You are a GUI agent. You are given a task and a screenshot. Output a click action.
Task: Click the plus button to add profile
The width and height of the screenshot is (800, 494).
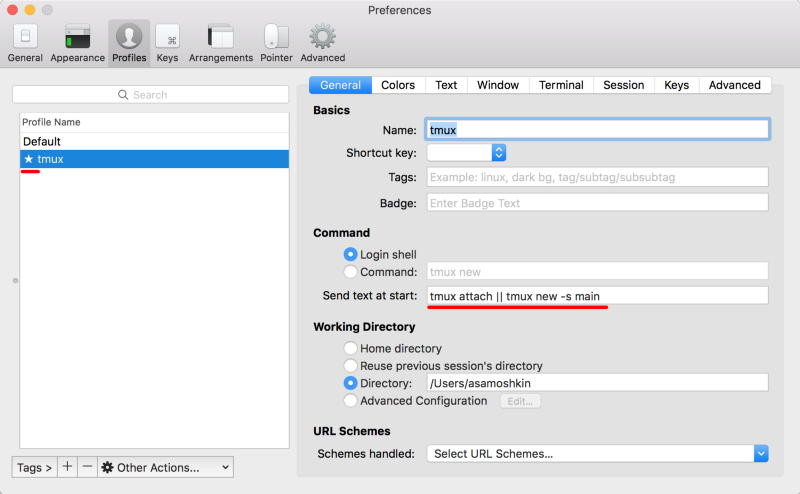click(x=67, y=467)
